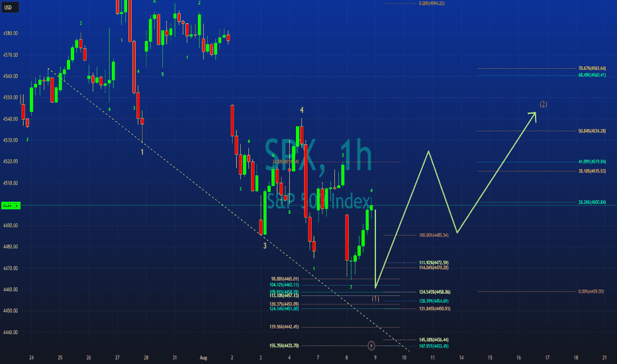This screenshot has width=617, height=364.
Task: Click the (2) wave label near arrow tip
Action: click(x=543, y=105)
